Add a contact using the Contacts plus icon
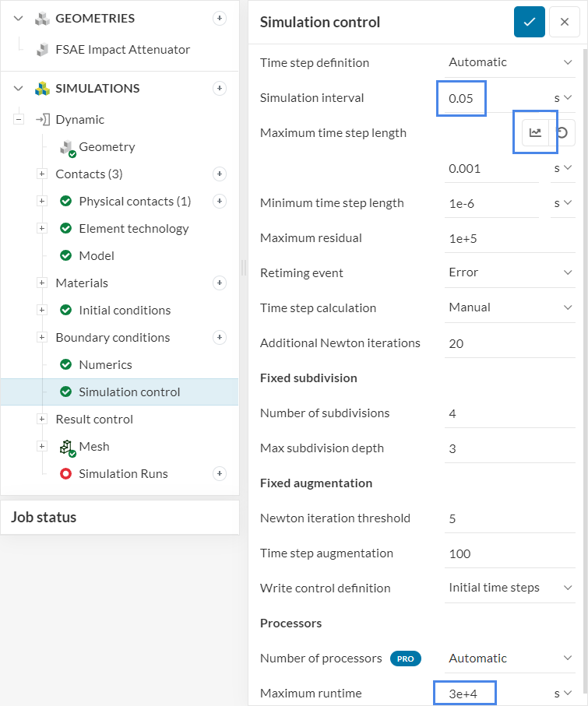588x706 pixels. point(220,174)
